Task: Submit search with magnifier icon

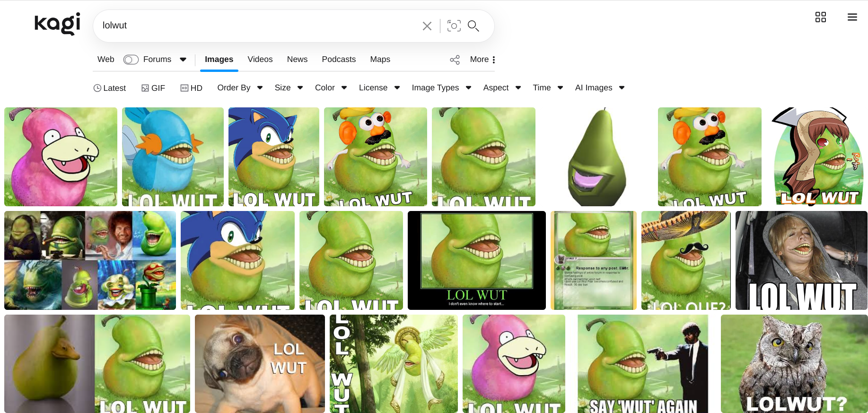Action: pyautogui.click(x=473, y=26)
